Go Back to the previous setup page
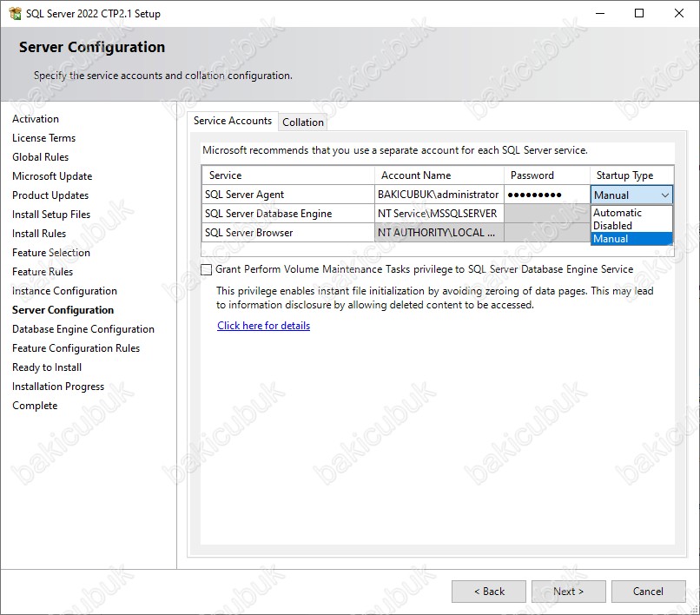Viewport: 700px width, 615px height. [x=489, y=592]
